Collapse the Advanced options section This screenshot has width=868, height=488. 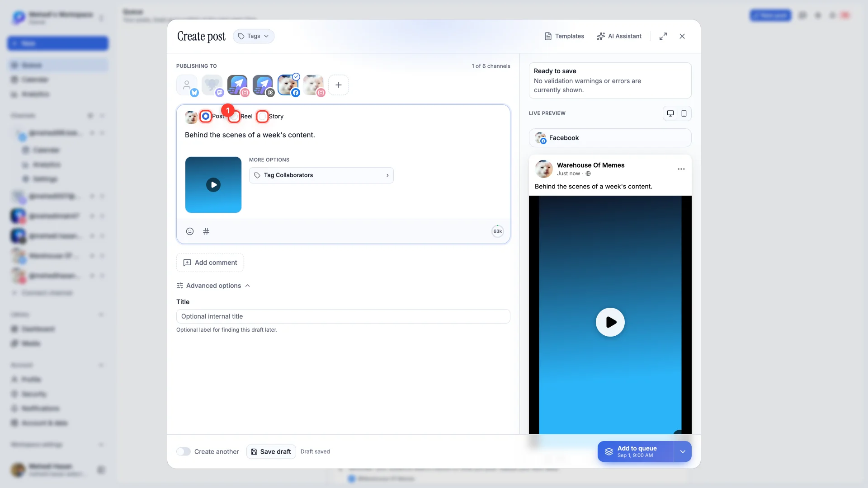pyautogui.click(x=213, y=286)
